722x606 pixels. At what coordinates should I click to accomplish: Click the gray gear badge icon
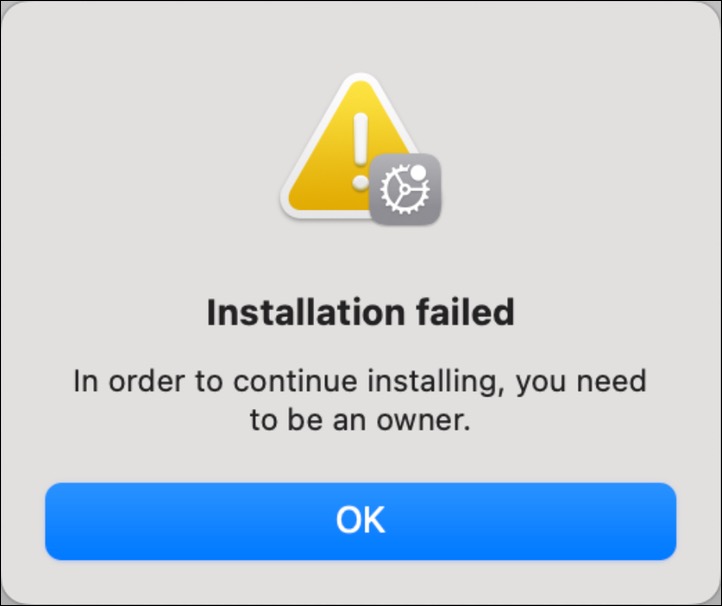pos(405,189)
